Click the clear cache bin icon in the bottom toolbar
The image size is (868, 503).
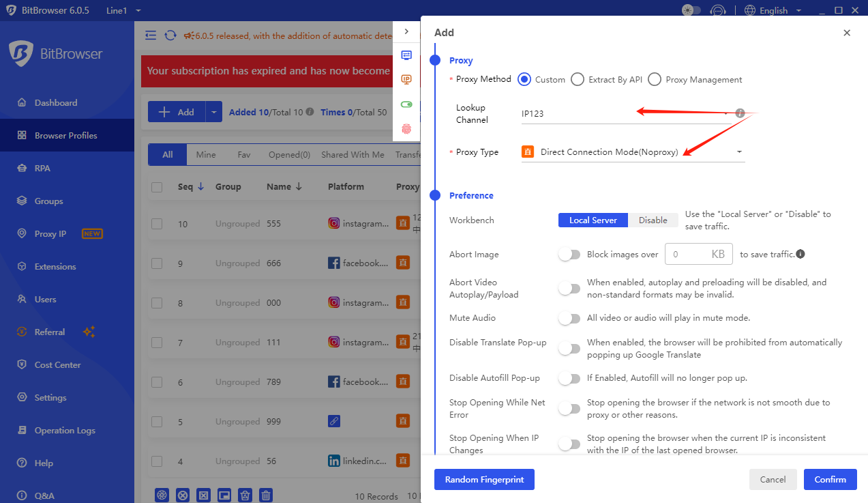245,495
